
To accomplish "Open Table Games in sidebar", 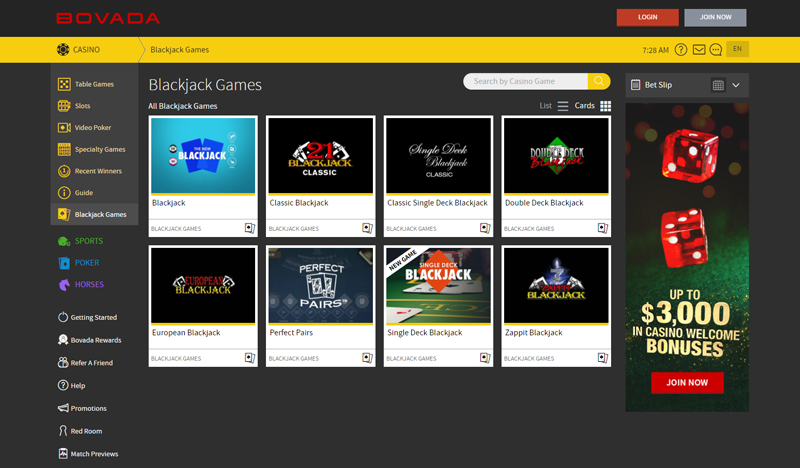I will pyautogui.click(x=94, y=84).
